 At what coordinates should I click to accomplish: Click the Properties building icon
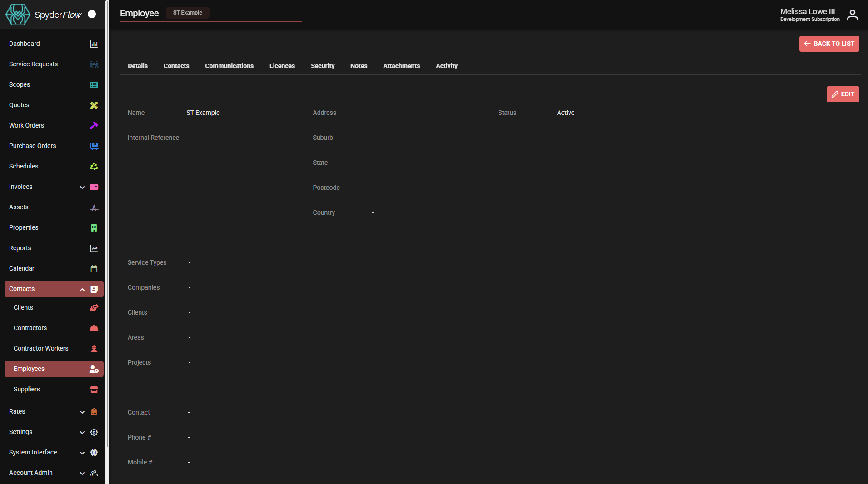point(94,227)
